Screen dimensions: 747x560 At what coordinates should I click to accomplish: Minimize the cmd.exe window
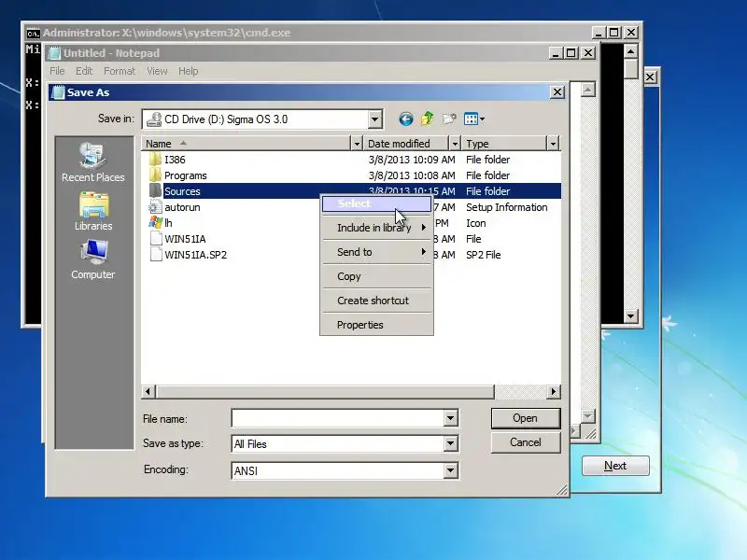(x=599, y=33)
